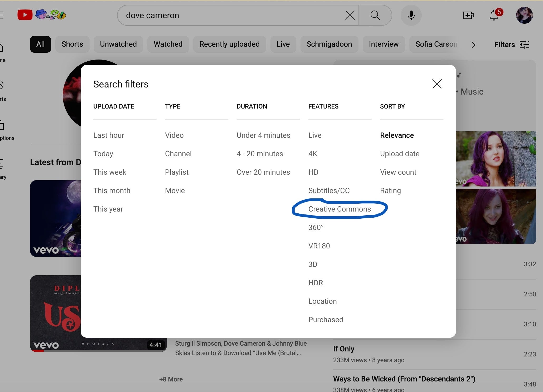Sort results by Rating
The height and width of the screenshot is (392, 543).
390,190
